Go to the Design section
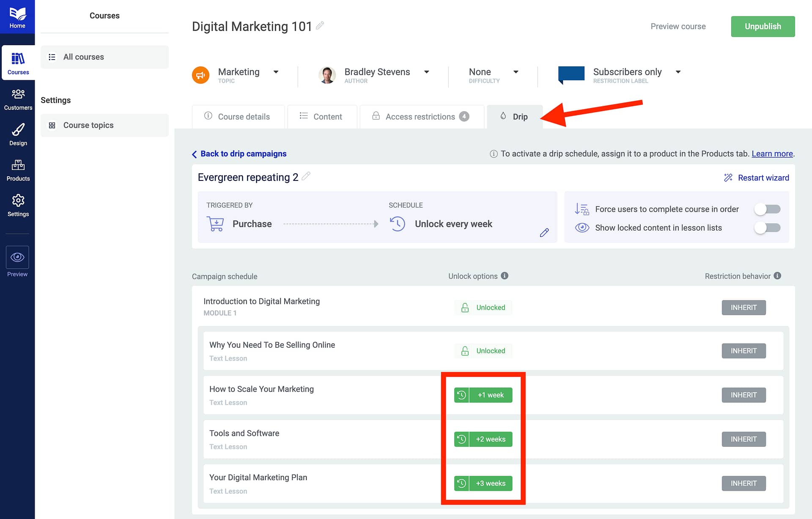 coord(18,135)
